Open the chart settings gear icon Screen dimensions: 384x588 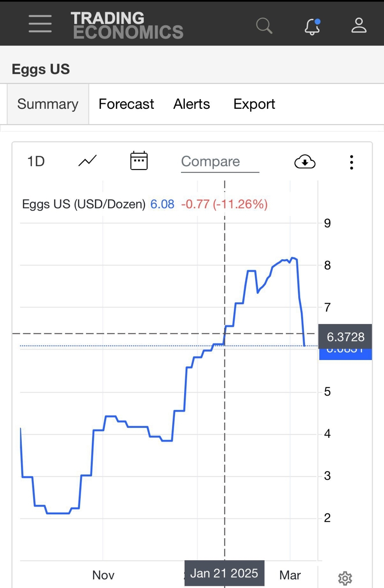pos(345,578)
